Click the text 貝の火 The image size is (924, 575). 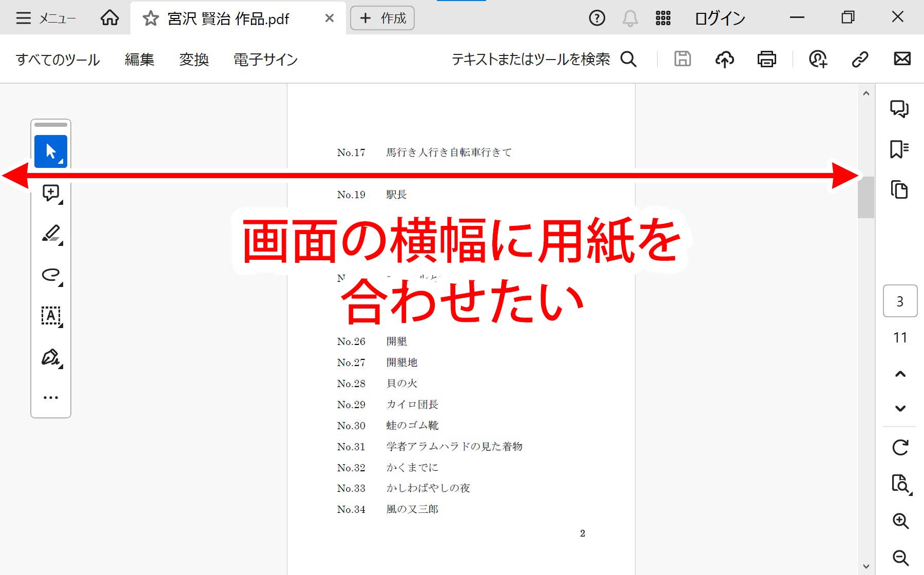401,384
